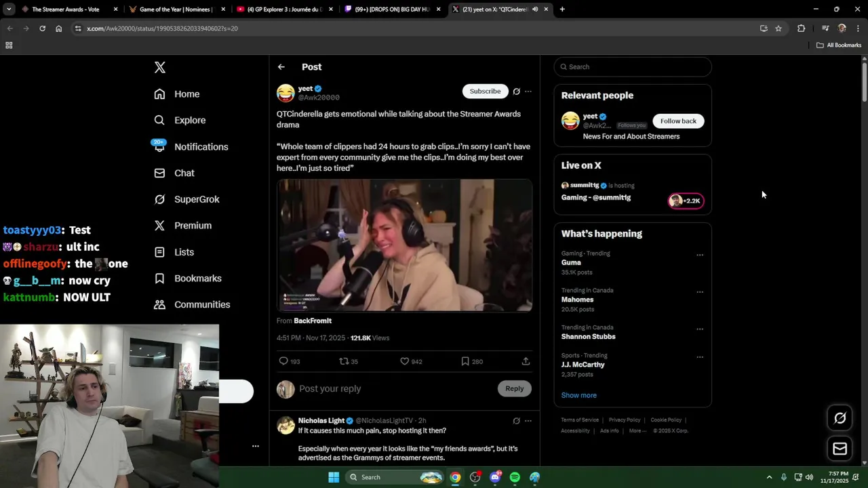
Task: Subscribe to yeet
Action: (x=486, y=91)
